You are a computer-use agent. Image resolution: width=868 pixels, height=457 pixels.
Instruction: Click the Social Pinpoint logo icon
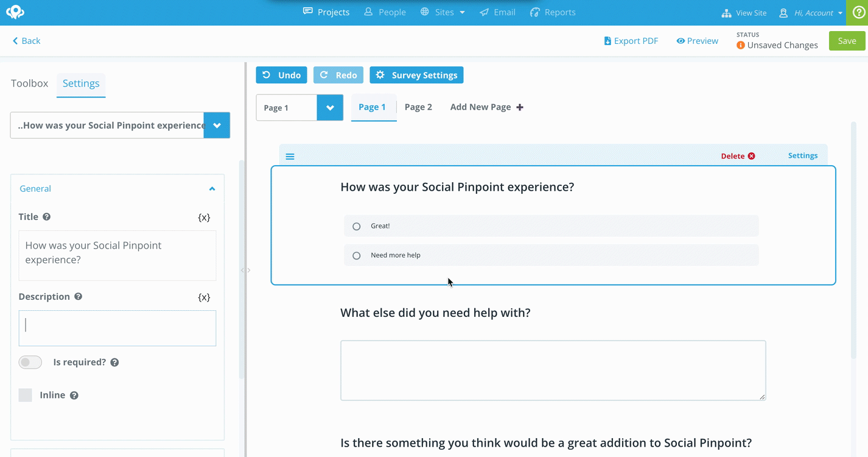(x=15, y=12)
